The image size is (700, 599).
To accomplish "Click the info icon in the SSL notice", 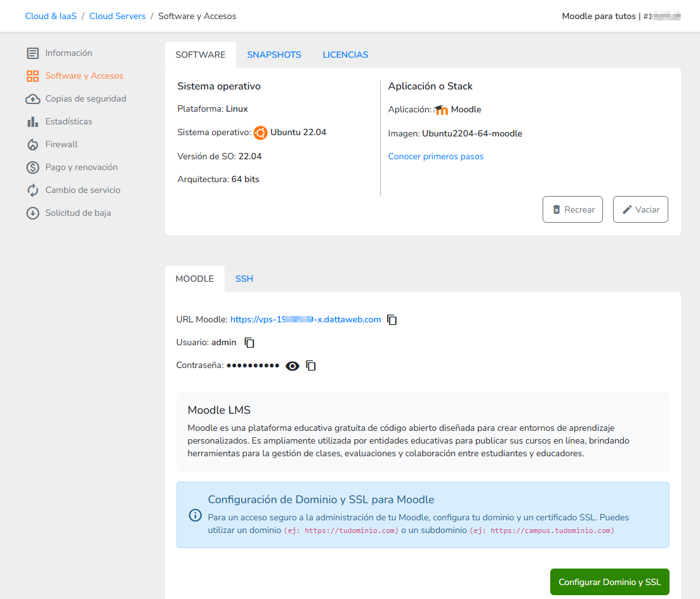I will click(x=195, y=515).
